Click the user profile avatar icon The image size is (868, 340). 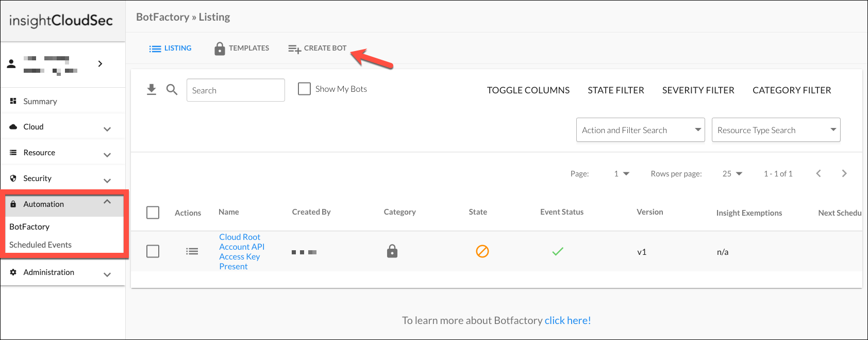(x=11, y=64)
